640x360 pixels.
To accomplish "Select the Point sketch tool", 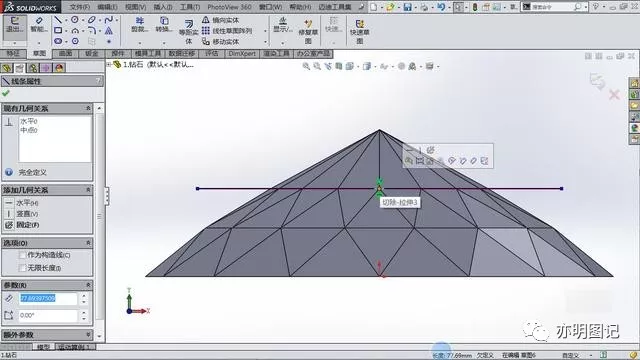I will click(109, 41).
